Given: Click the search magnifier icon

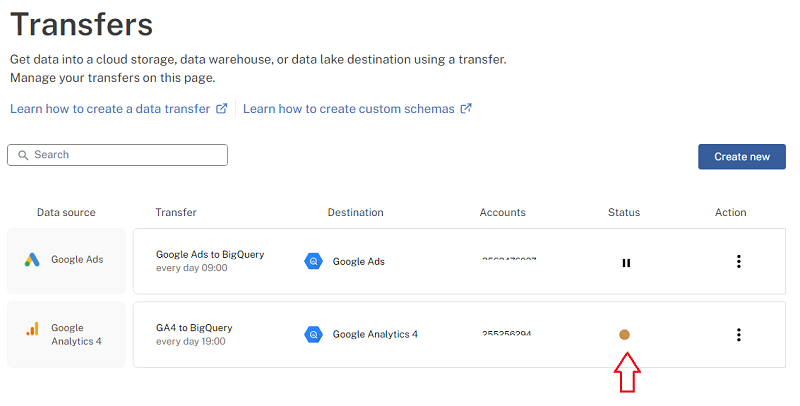Looking at the screenshot, I should 23,155.
